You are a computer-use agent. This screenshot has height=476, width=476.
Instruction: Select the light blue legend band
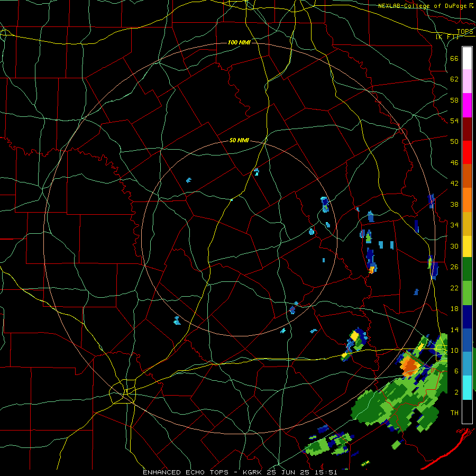pos(467,364)
